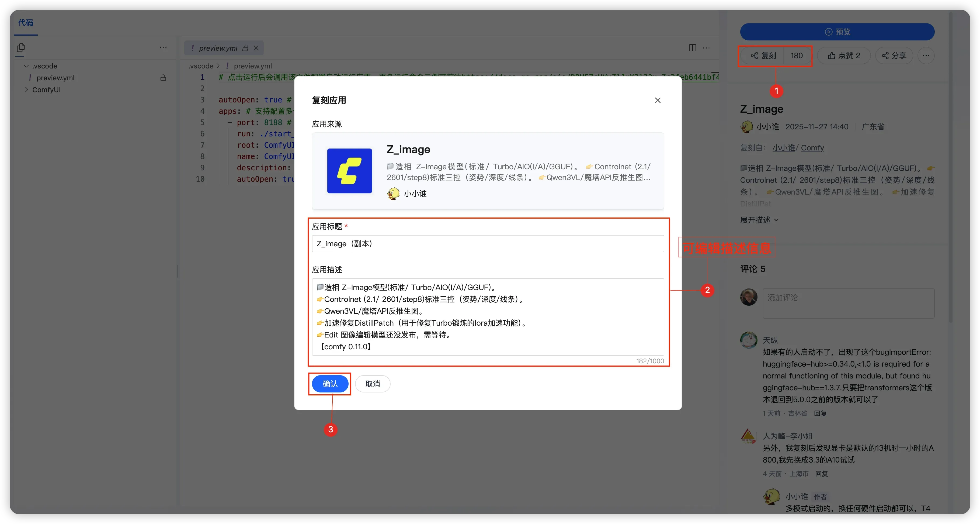Open the file explorer three-dot menu
The image size is (980, 524).
pos(163,48)
